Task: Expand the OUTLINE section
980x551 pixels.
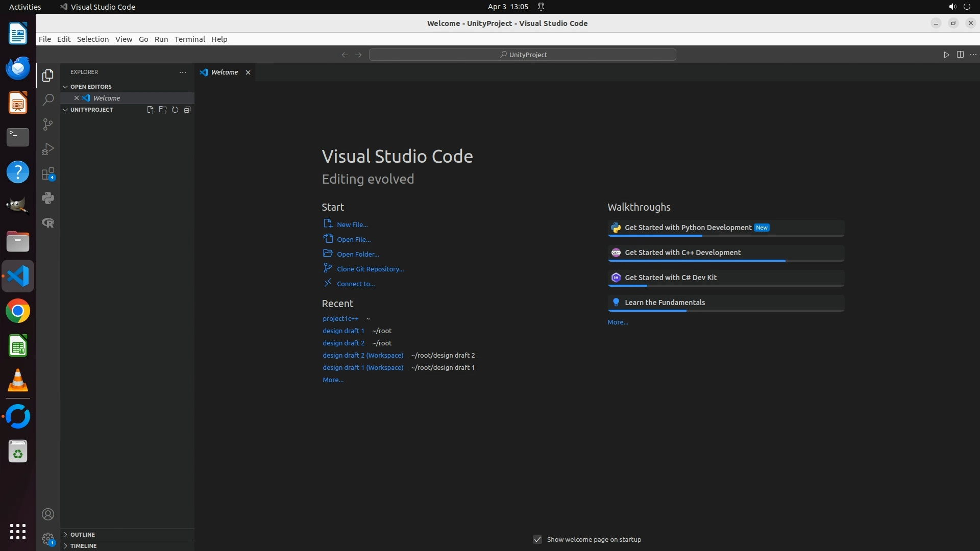Action: click(83, 534)
